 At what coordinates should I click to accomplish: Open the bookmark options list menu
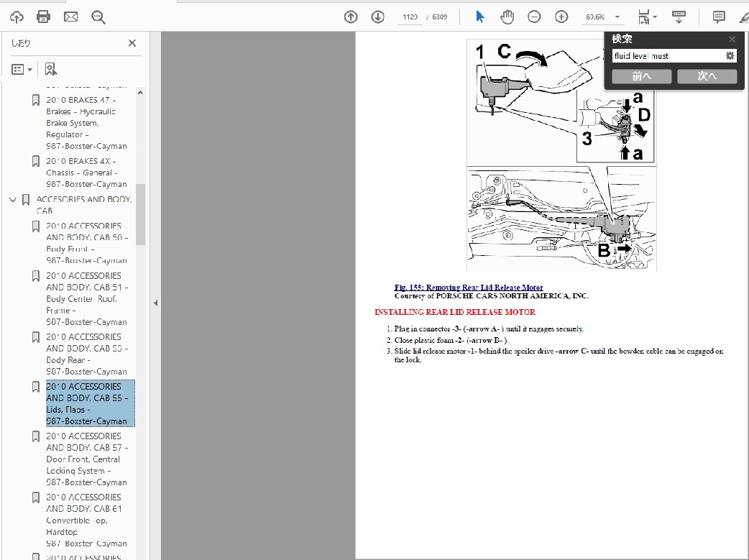(22, 70)
